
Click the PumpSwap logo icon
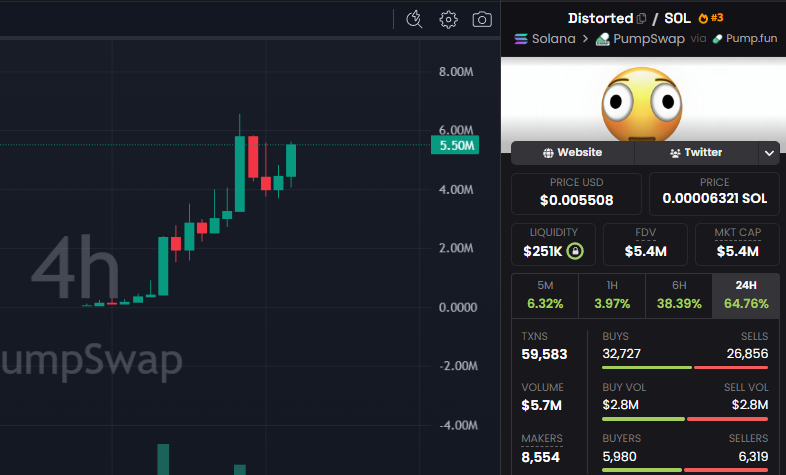coord(603,39)
